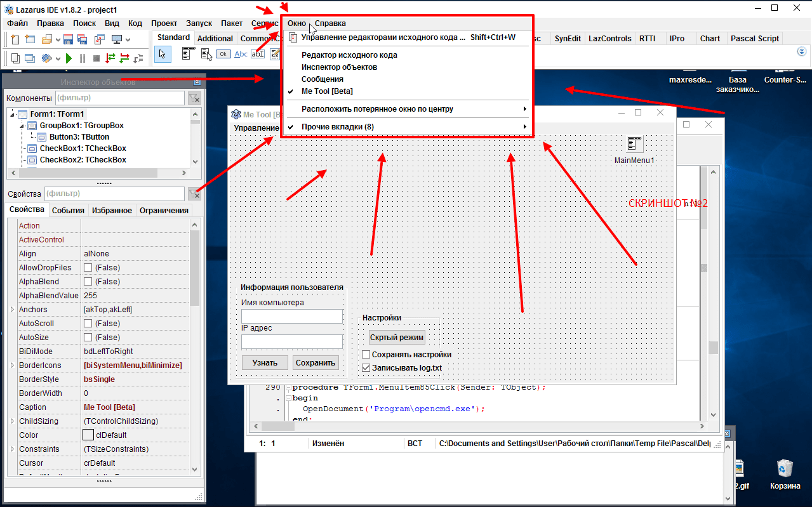Click the Toggle Form/Unit icon
Screen dimensions: 812x507
tap(100, 39)
